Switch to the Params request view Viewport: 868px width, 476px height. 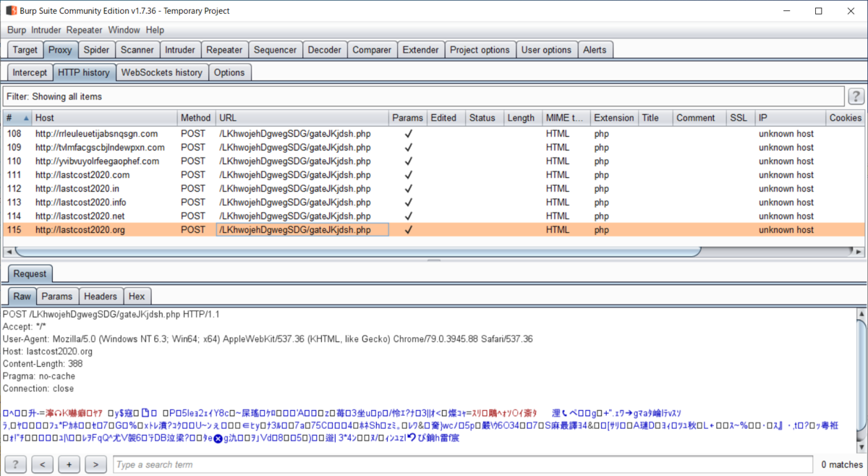[x=57, y=296]
